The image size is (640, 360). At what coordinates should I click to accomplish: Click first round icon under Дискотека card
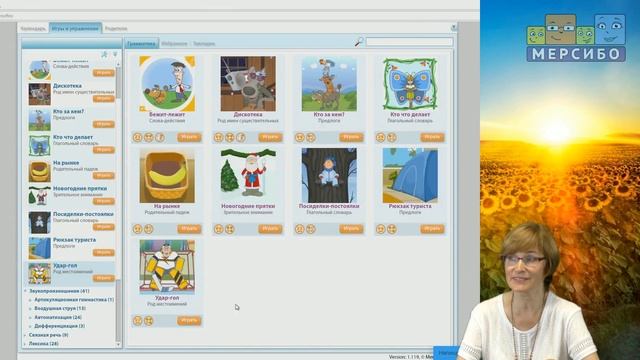point(219,137)
